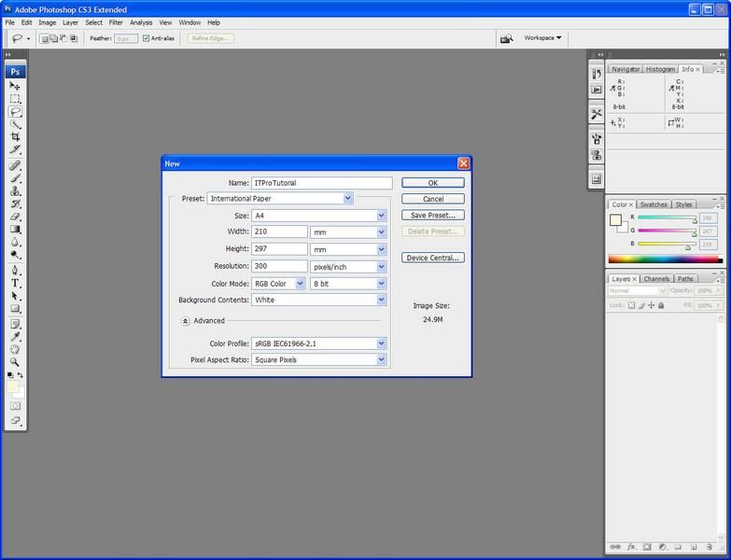The height and width of the screenshot is (560, 731).
Task: Open the Workspace dropdown
Action: (542, 37)
